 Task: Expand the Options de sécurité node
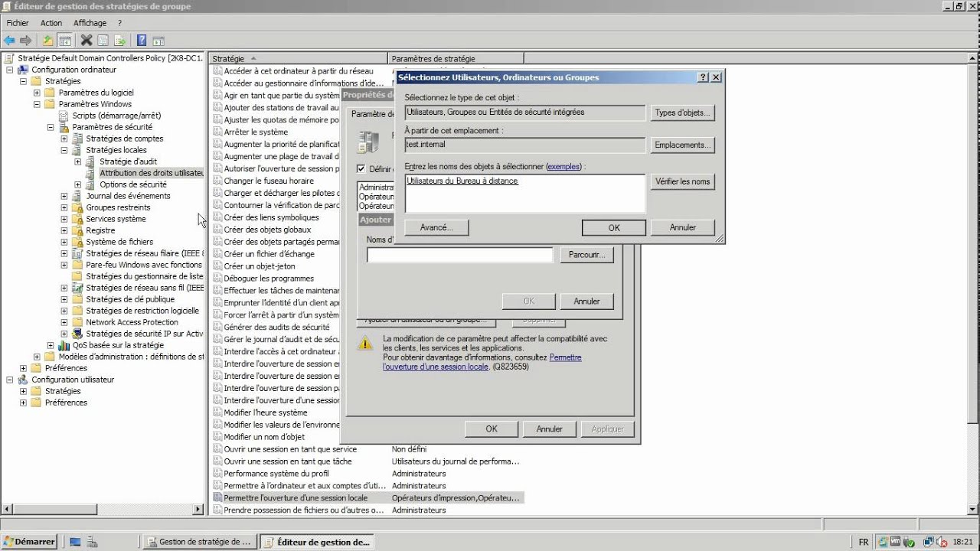coord(78,184)
